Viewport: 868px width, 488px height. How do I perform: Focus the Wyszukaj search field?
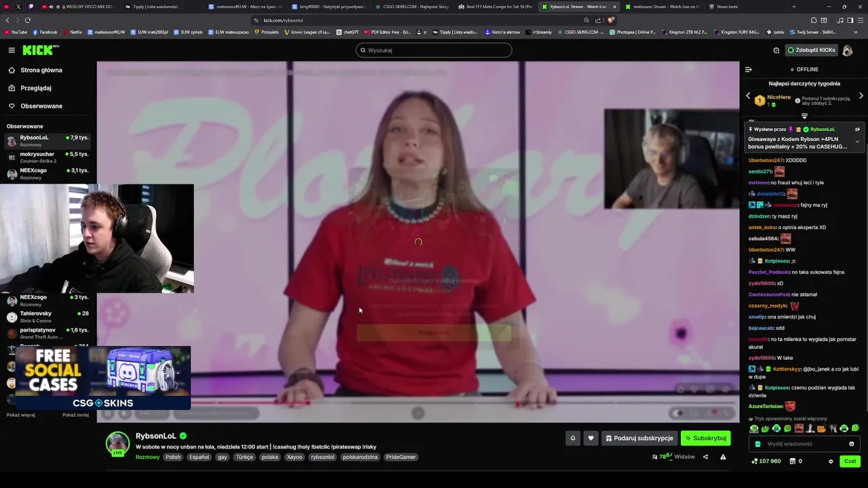433,50
